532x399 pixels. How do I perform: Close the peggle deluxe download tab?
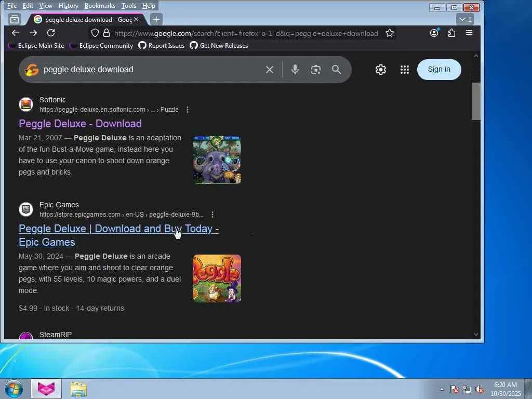tap(136, 19)
